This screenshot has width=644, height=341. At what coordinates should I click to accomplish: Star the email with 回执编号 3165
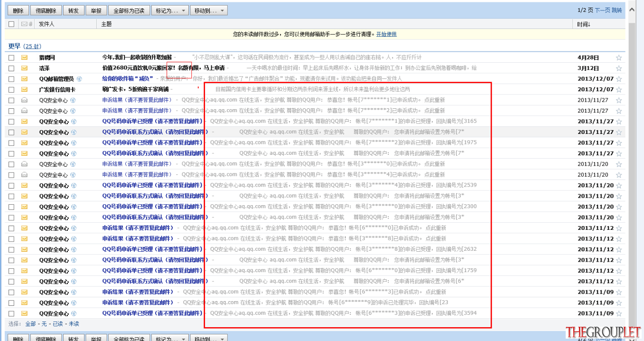619,122
